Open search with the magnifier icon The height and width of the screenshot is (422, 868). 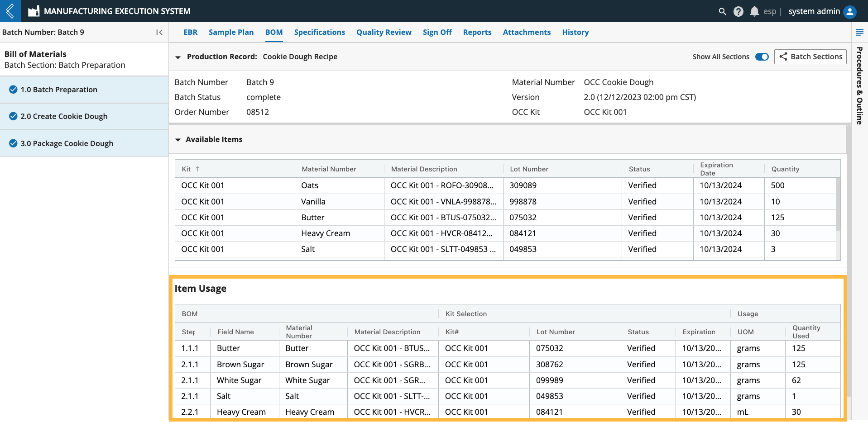tap(722, 11)
